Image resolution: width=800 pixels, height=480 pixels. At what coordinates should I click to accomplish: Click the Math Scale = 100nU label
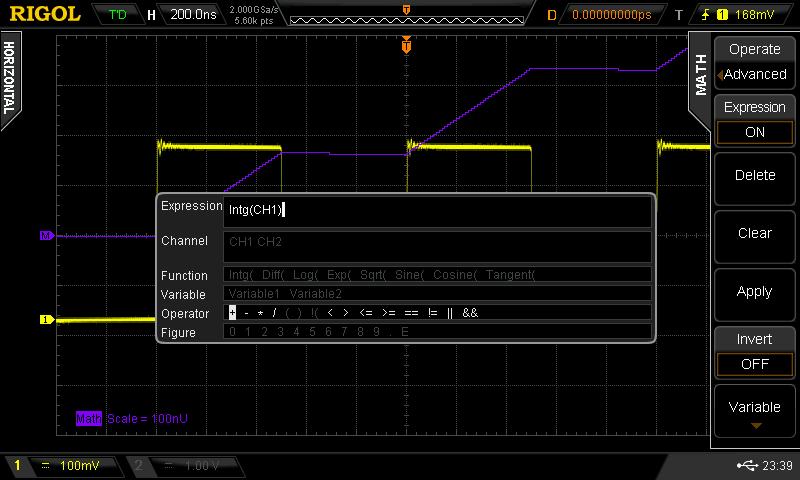tap(132, 419)
